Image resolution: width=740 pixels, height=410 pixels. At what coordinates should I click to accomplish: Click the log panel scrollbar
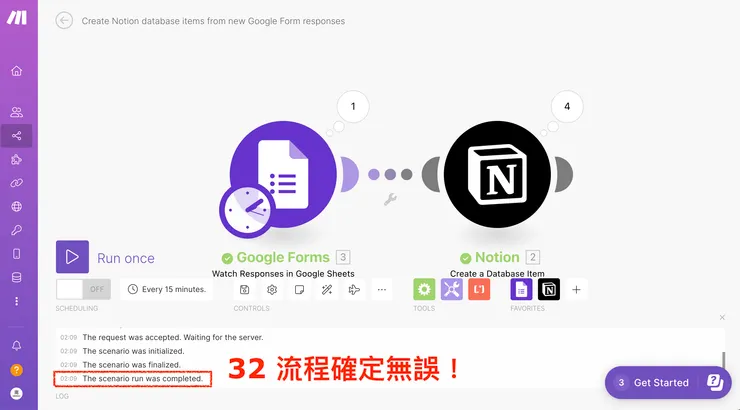click(x=723, y=360)
